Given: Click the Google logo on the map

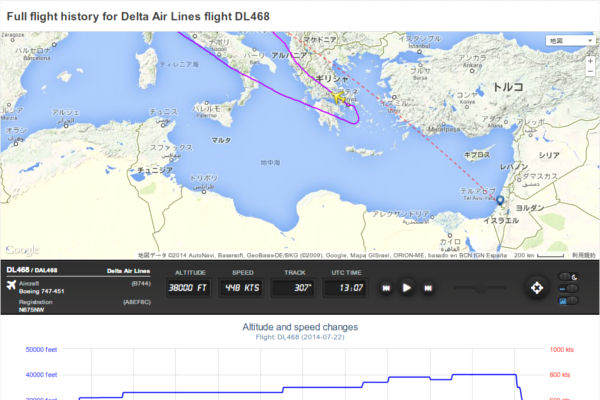Looking at the screenshot, I should pos(22,250).
